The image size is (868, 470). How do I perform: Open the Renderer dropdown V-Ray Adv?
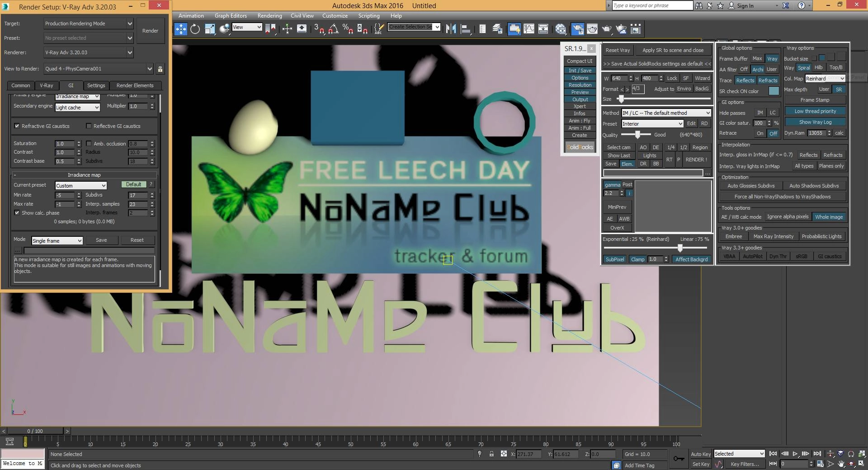pyautogui.click(x=89, y=52)
